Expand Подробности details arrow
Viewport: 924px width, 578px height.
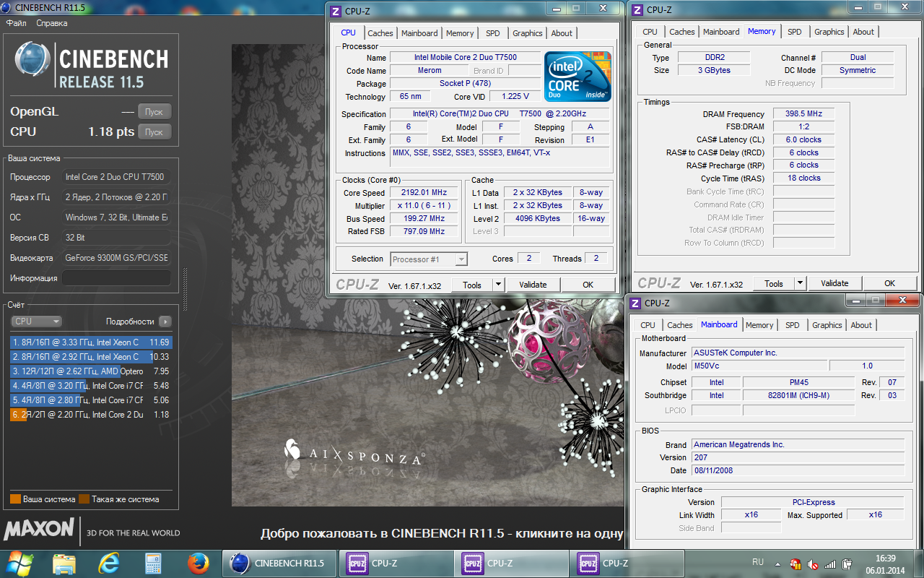pyautogui.click(x=165, y=322)
